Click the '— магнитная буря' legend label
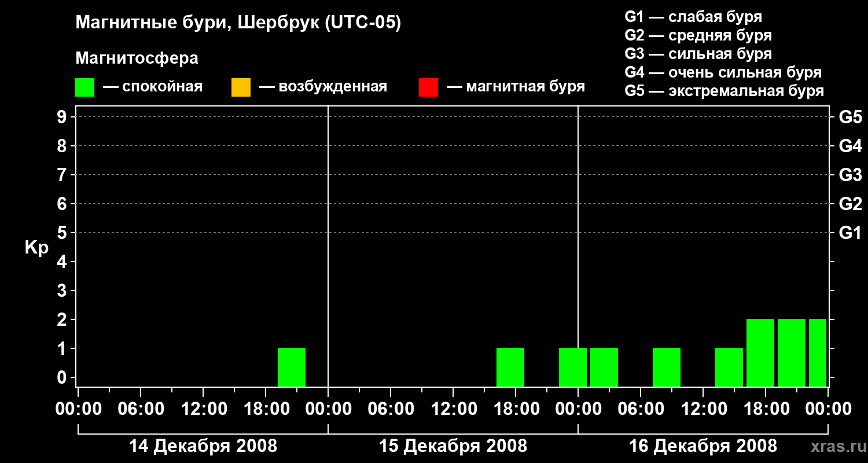The width and height of the screenshot is (868, 463). [516, 87]
